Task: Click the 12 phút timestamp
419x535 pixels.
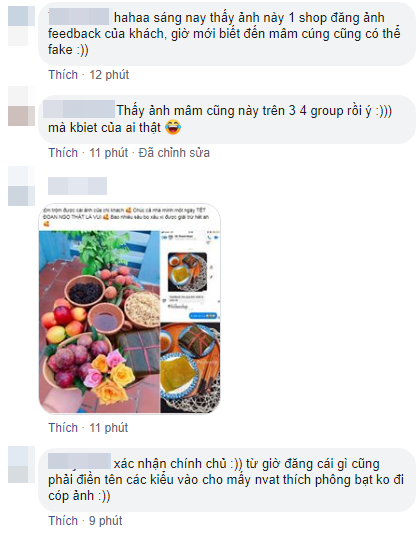Action: (x=109, y=75)
